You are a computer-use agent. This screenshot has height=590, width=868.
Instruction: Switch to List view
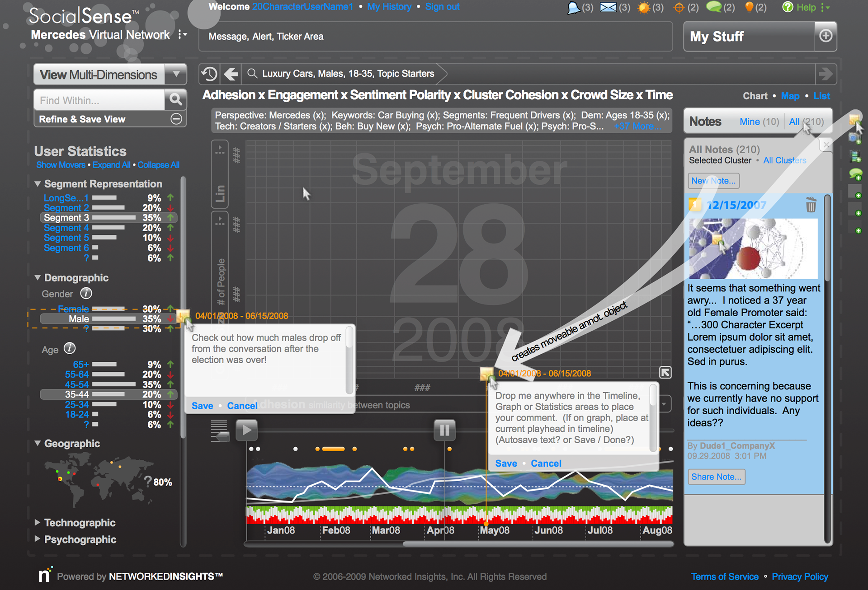pyautogui.click(x=821, y=96)
